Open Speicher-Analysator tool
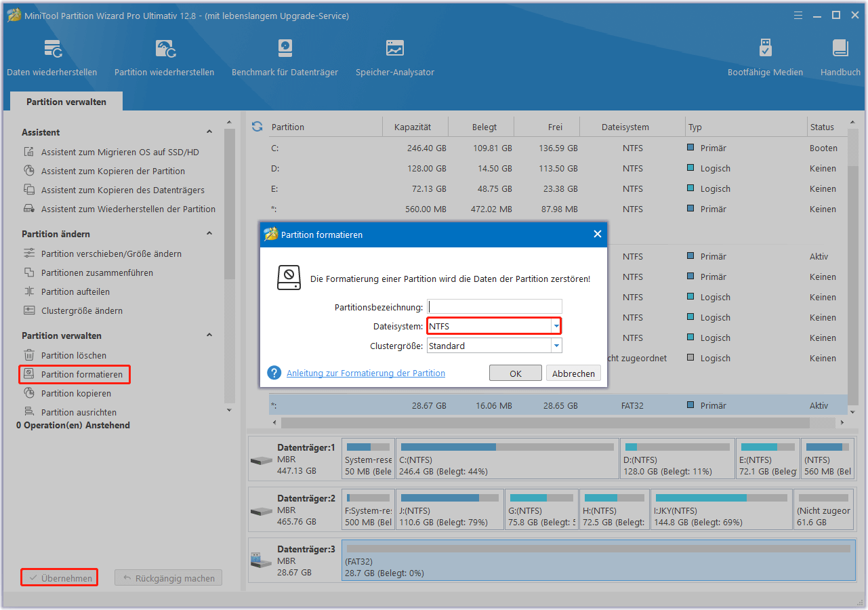868x610 pixels. [395, 58]
